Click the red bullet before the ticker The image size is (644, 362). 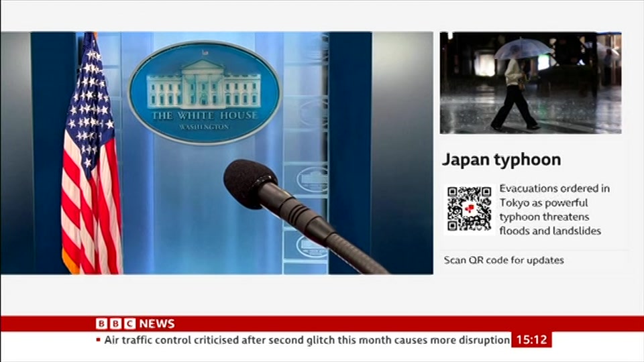pos(98,340)
